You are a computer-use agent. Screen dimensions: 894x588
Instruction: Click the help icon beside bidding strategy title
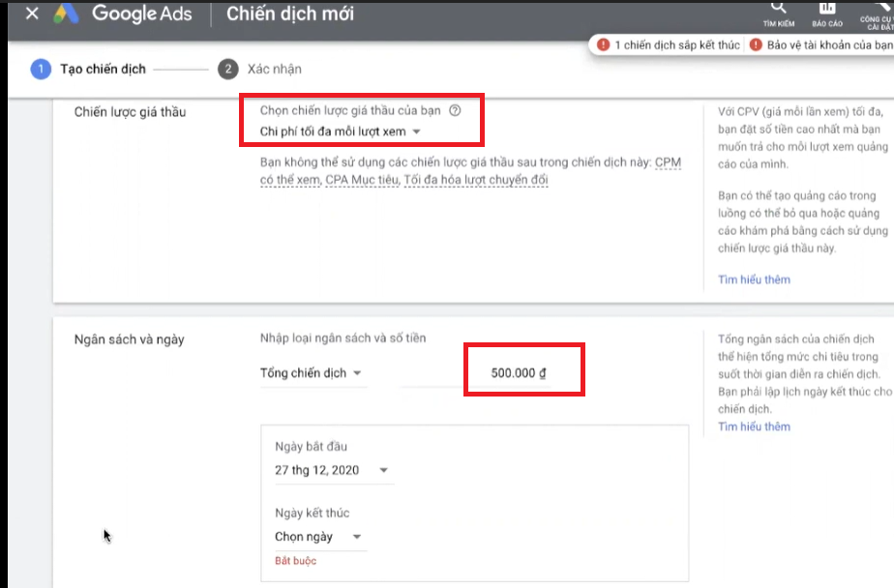coord(455,111)
